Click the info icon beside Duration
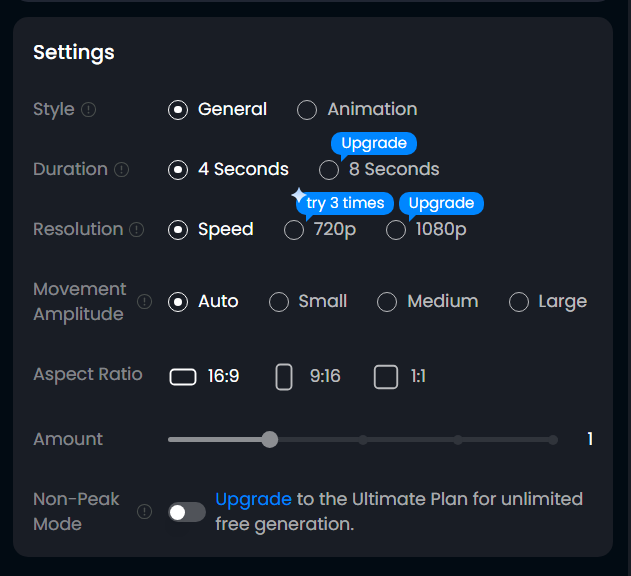The image size is (631, 576). click(x=122, y=170)
